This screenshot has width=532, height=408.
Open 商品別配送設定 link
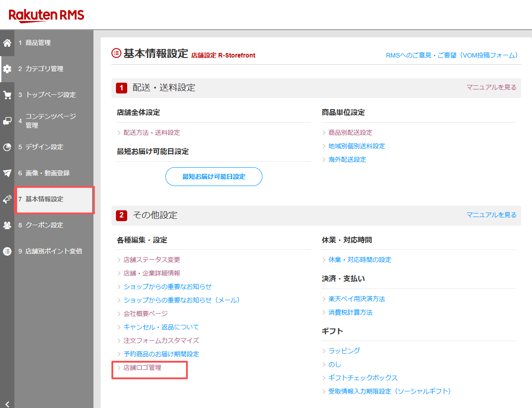coord(350,133)
